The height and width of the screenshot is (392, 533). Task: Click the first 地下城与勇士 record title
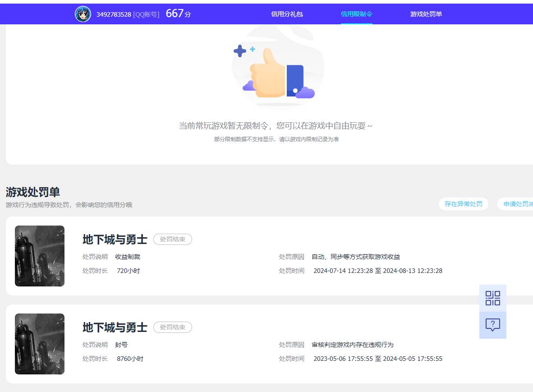[x=114, y=240]
